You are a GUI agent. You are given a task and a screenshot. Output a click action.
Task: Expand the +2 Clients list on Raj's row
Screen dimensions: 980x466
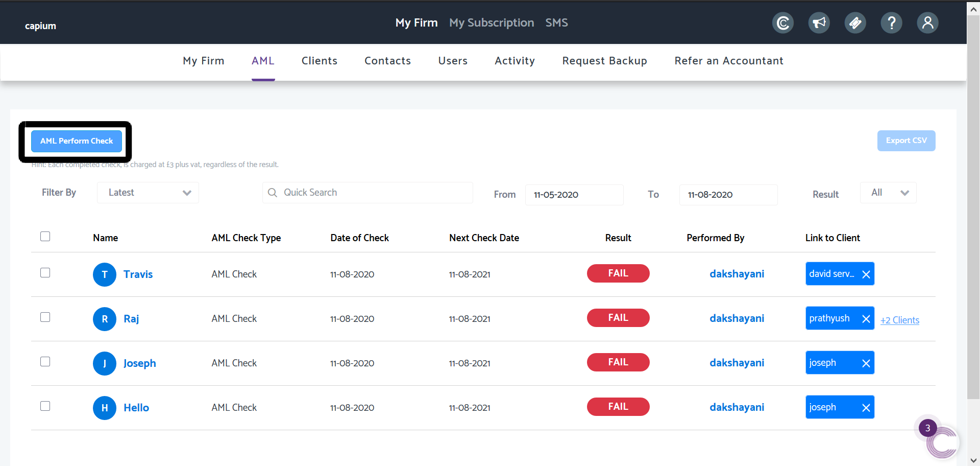pos(900,320)
